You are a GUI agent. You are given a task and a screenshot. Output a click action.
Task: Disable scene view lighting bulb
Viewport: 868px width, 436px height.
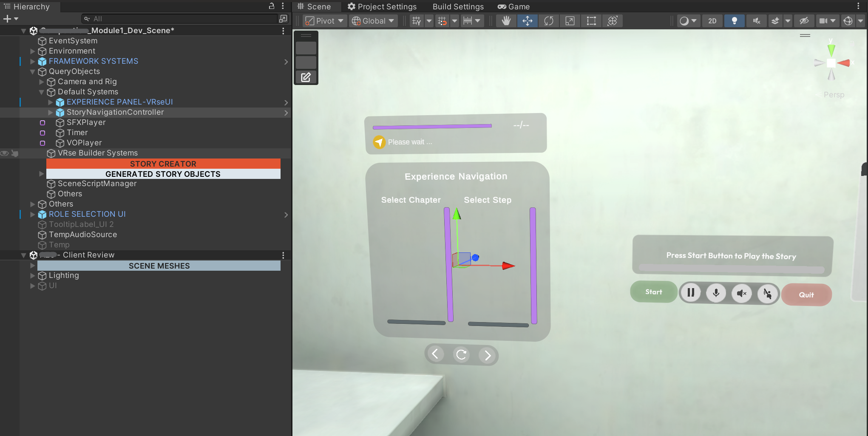734,20
